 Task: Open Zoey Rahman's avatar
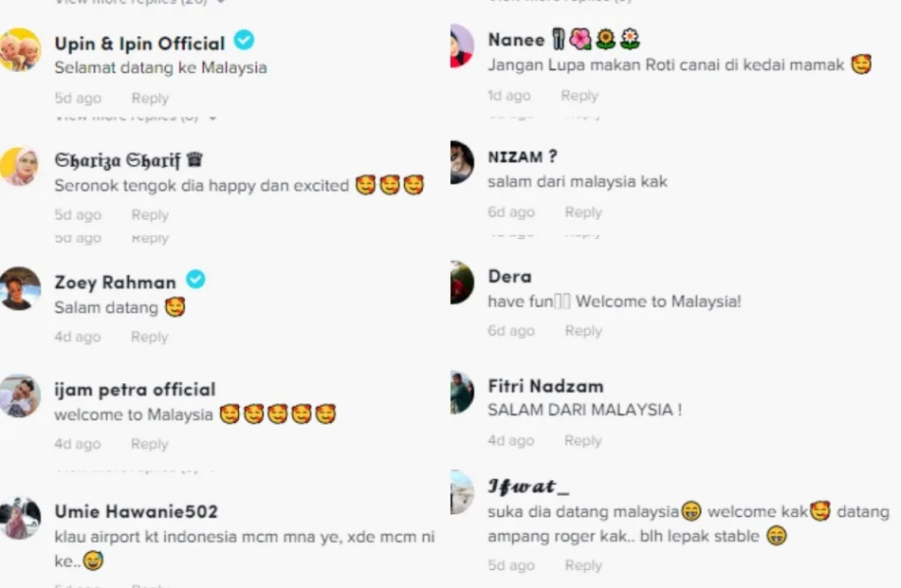(20, 288)
